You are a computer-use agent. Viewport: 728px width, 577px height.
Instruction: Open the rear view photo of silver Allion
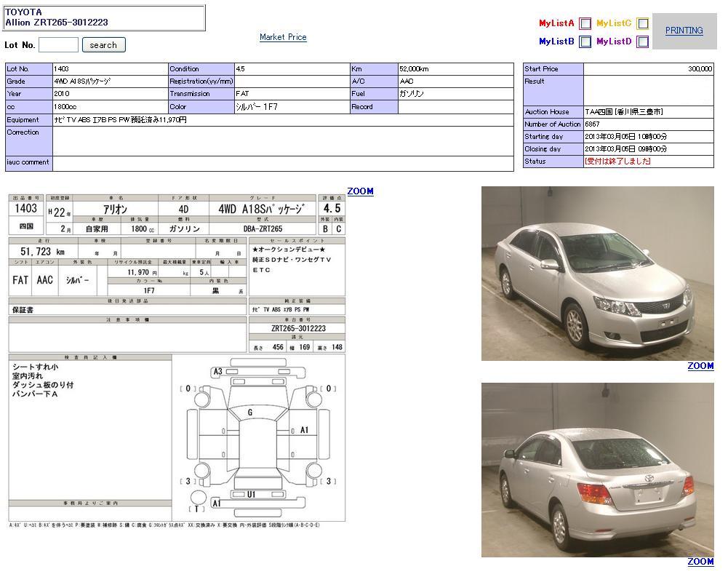[597, 469]
